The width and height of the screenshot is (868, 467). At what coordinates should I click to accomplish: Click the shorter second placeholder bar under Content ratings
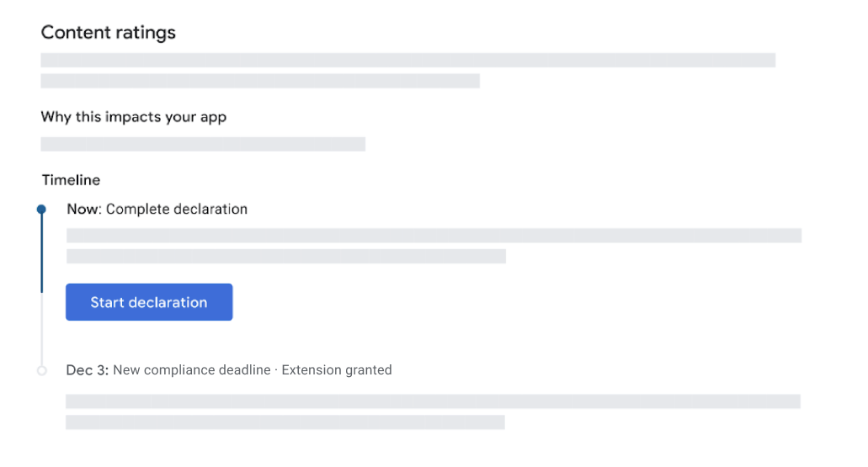coord(260,81)
